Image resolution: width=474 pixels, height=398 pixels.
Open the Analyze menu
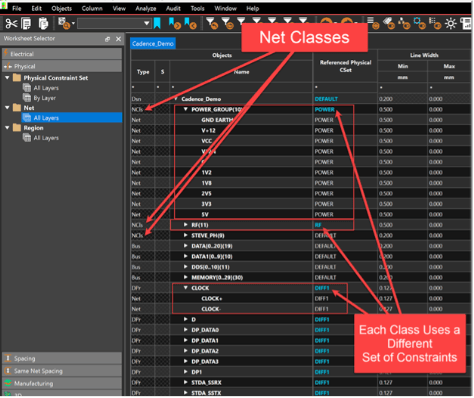[x=146, y=8]
